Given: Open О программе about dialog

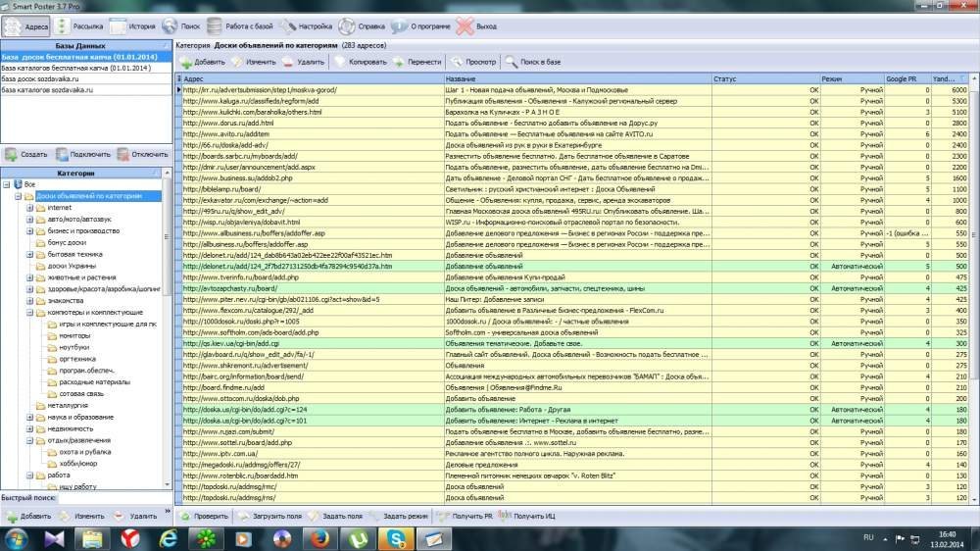Looking at the screenshot, I should [x=420, y=26].
